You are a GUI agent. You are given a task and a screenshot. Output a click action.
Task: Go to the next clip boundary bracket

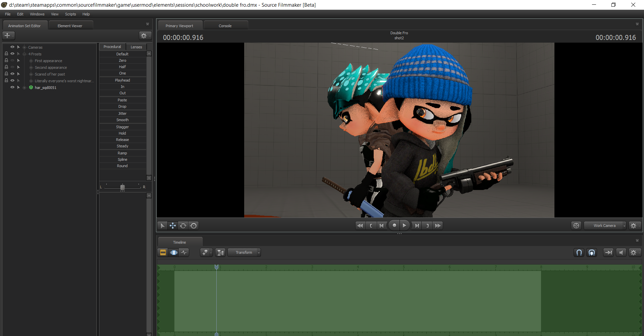tap(427, 226)
